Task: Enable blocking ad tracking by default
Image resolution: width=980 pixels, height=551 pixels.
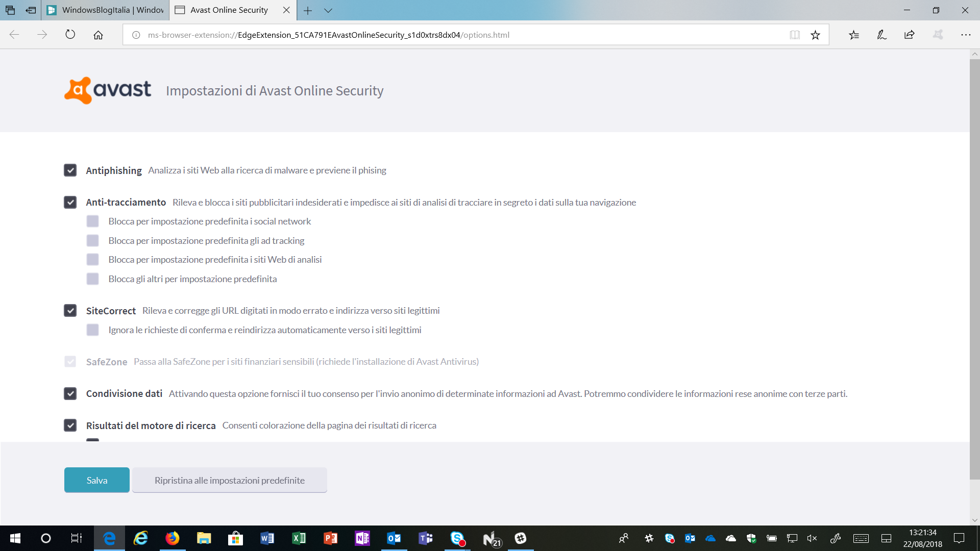Action: (x=92, y=240)
